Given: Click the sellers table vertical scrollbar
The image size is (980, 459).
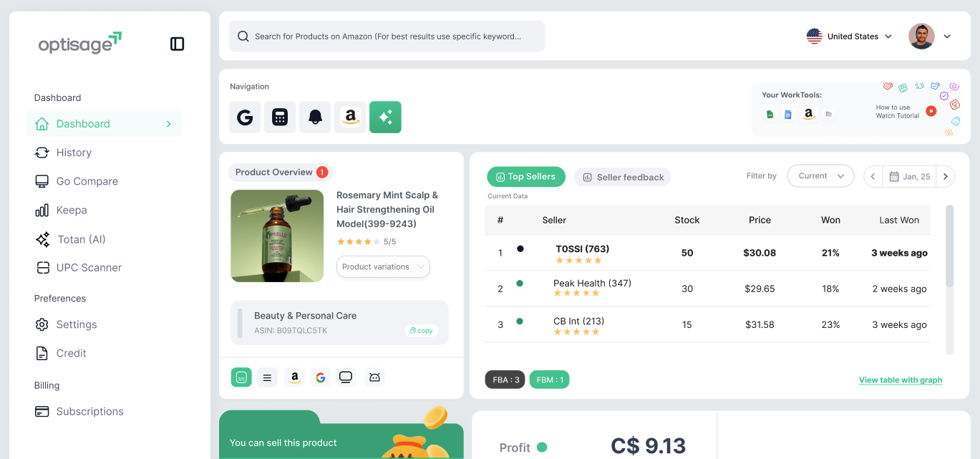Looking at the screenshot, I should click(950, 246).
